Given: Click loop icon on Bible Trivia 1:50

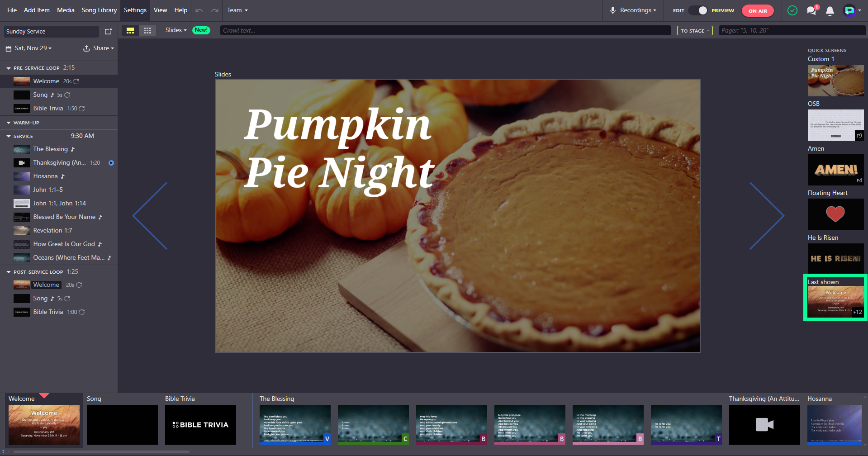Looking at the screenshot, I should point(82,109).
